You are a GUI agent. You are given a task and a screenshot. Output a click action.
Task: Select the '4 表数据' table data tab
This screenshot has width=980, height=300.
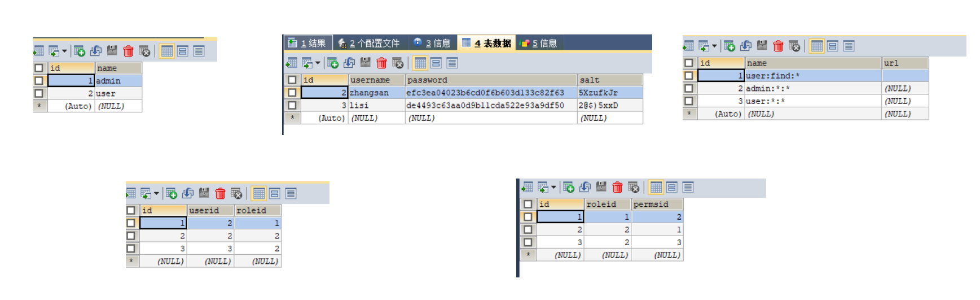487,43
